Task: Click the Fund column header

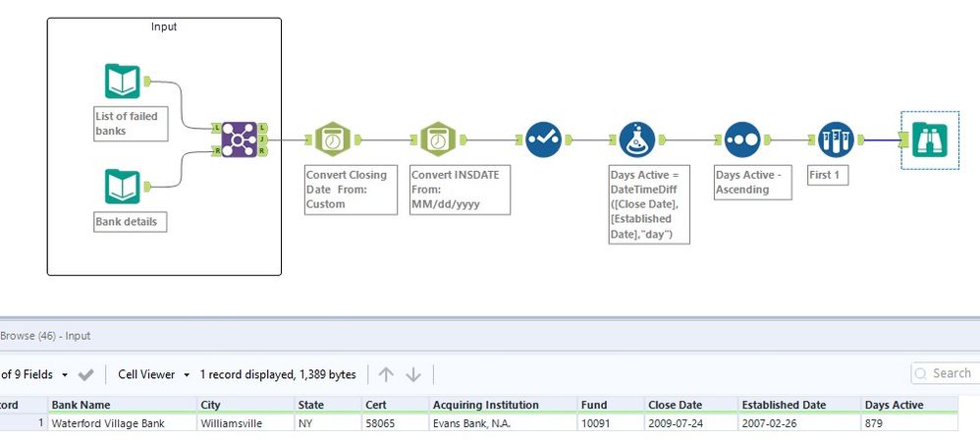Action: pyautogui.click(x=611, y=405)
